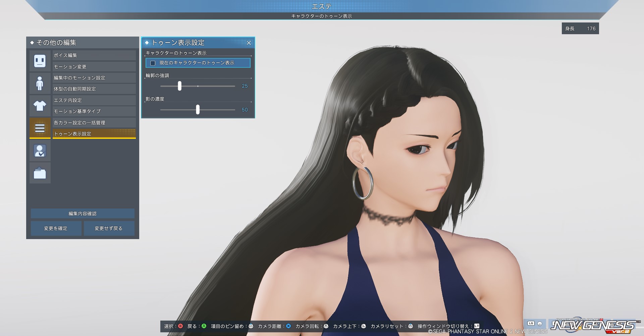Toggle 現在のキャラクターのトゥーン表示 checkbox
The image size is (644, 336).
(x=153, y=63)
